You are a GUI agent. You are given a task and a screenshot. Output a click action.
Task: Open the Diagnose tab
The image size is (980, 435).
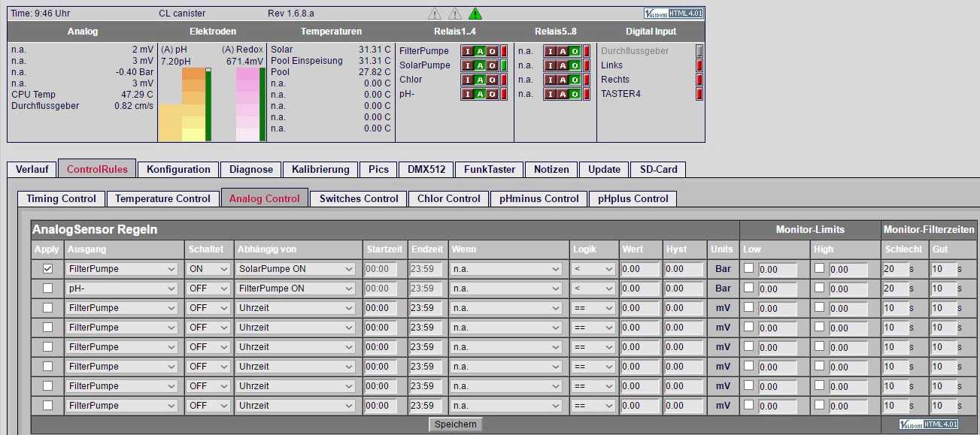[251, 169]
